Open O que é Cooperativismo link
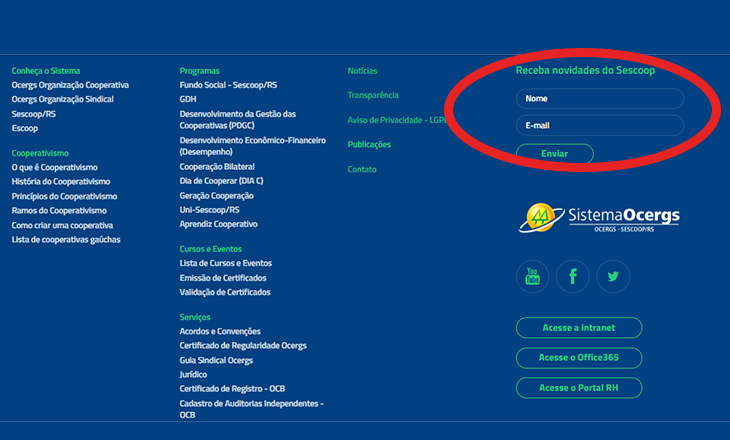730x440 pixels. tap(55, 167)
